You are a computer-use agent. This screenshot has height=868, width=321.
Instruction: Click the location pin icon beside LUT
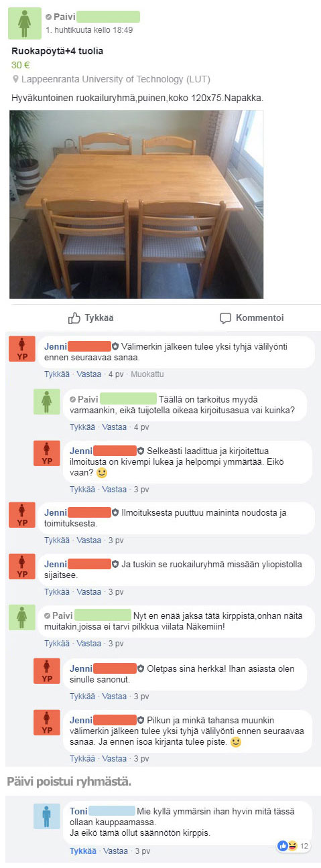(15, 79)
